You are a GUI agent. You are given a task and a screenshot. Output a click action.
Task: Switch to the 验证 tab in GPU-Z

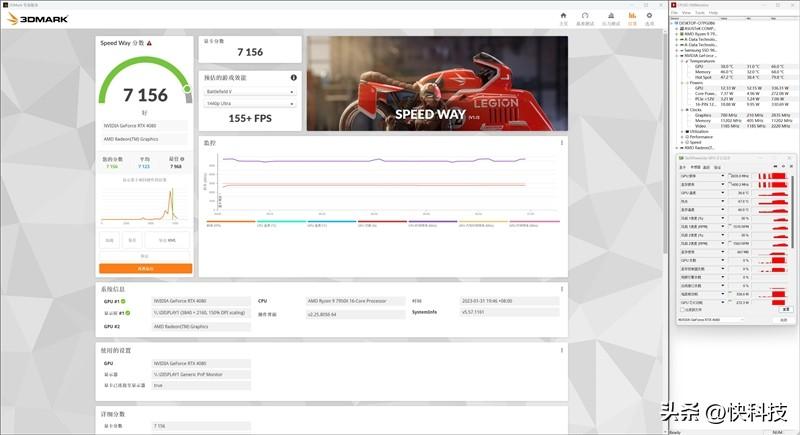pyautogui.click(x=717, y=167)
